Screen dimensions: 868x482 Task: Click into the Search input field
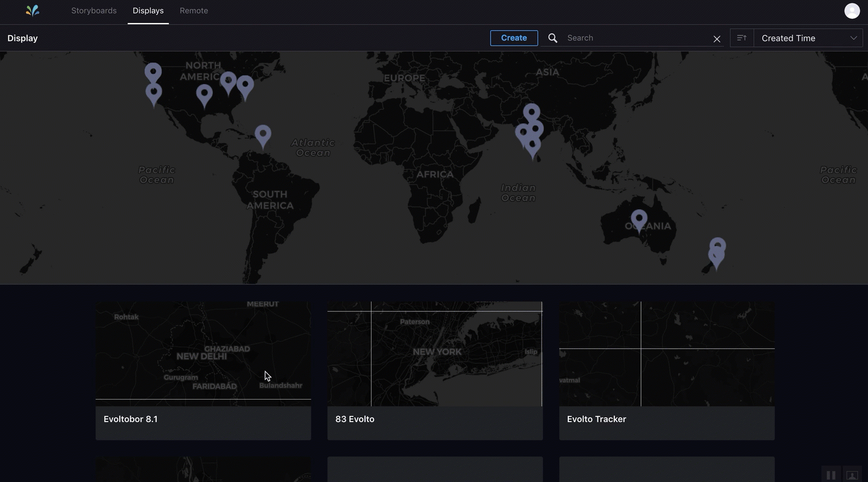click(636, 38)
